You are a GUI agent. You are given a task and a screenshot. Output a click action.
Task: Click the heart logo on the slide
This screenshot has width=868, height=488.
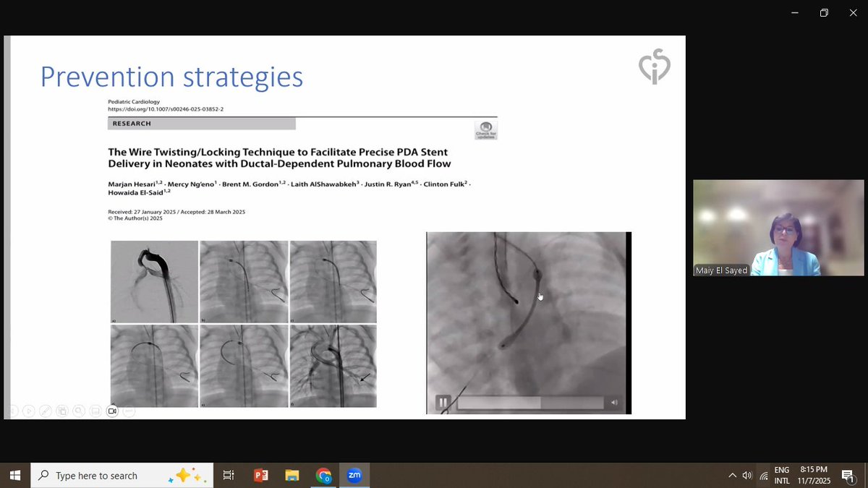coord(655,67)
